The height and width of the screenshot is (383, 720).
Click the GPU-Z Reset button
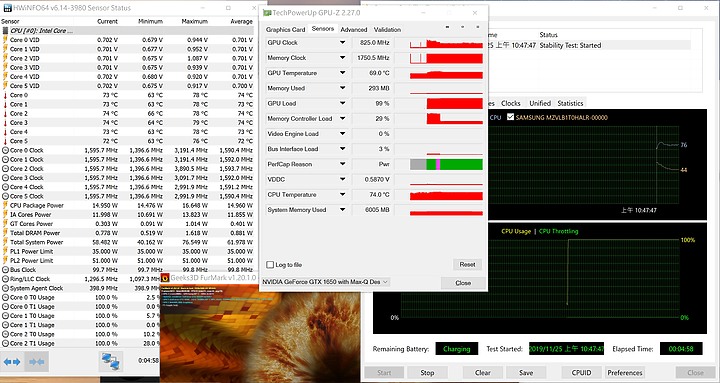(467, 265)
